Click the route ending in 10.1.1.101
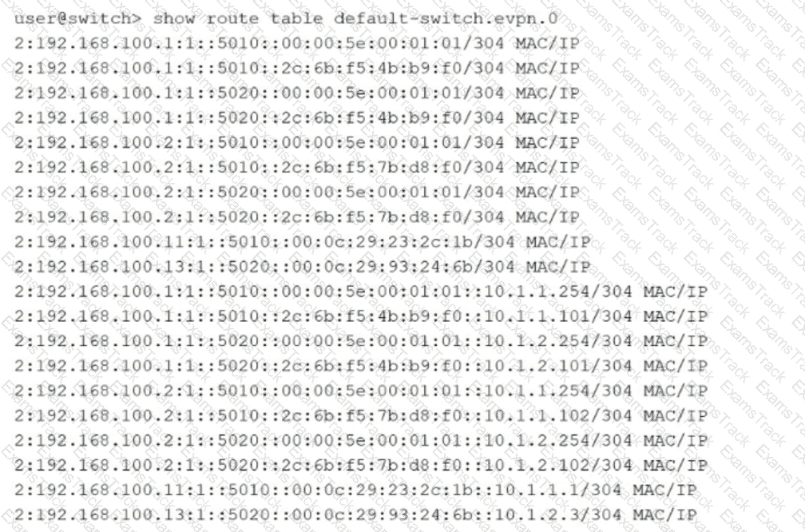The width and height of the screenshot is (805, 532). 361,316
